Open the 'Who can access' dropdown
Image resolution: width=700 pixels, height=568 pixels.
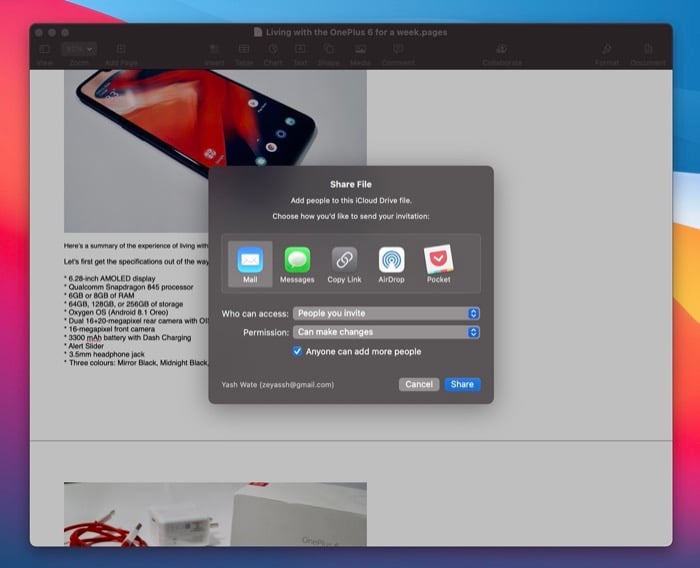coord(386,313)
